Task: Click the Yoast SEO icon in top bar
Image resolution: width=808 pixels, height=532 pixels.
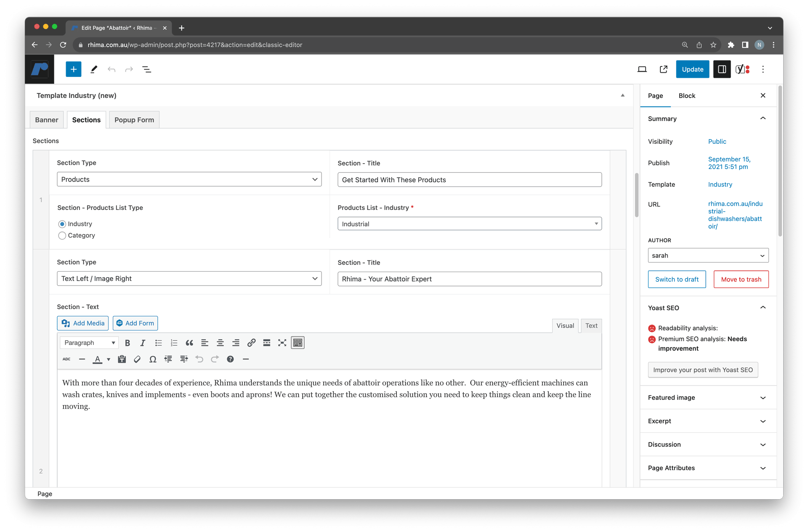Action: coord(742,69)
